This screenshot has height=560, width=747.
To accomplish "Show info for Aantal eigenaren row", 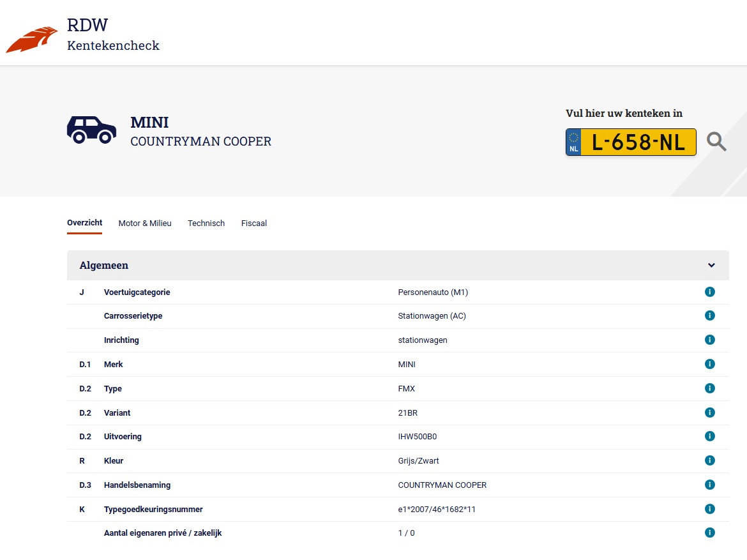I will pos(709,533).
